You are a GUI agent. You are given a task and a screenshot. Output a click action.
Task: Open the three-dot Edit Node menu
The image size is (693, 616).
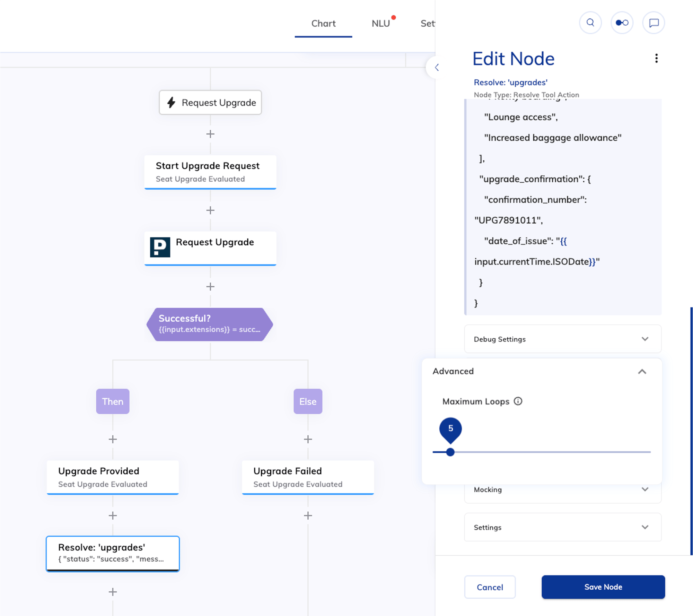pos(656,58)
